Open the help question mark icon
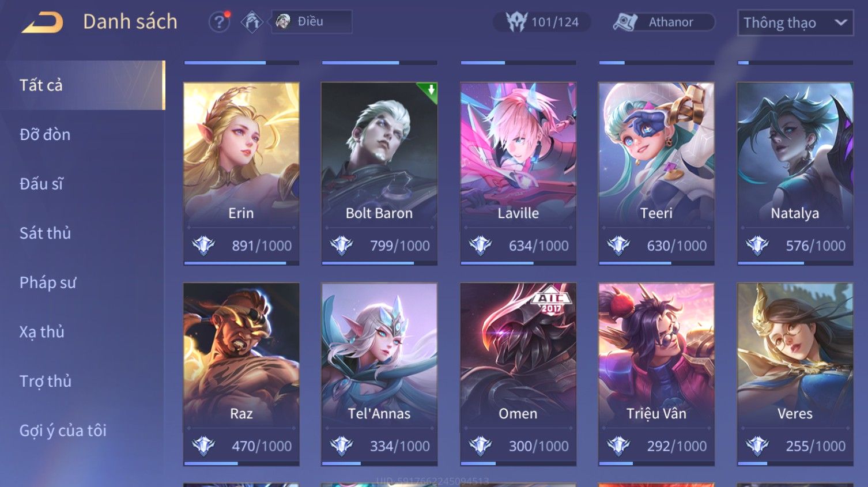868x487 pixels. pyautogui.click(x=219, y=22)
